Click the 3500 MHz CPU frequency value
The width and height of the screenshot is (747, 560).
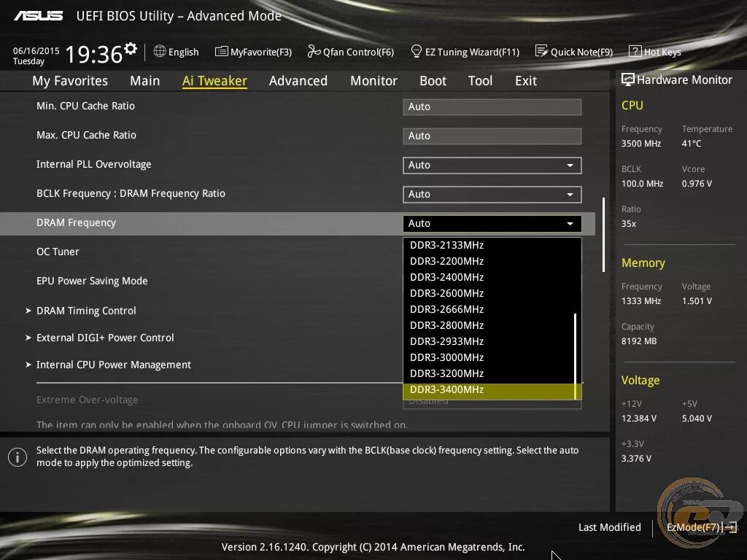[641, 144]
